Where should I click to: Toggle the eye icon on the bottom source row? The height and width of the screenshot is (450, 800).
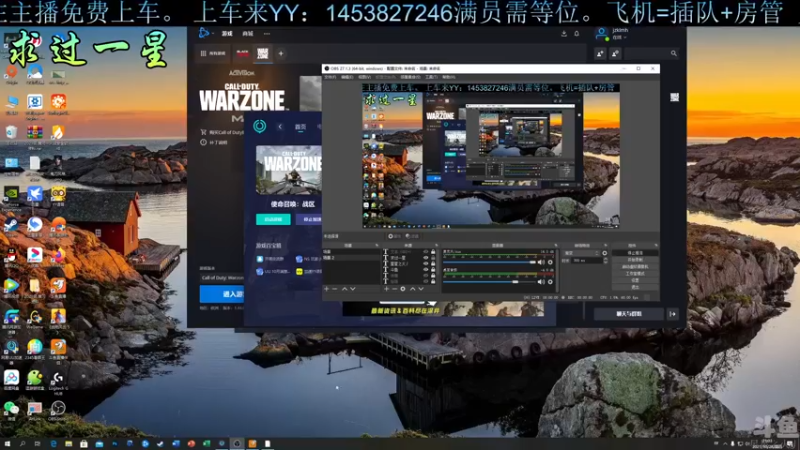[x=426, y=282]
